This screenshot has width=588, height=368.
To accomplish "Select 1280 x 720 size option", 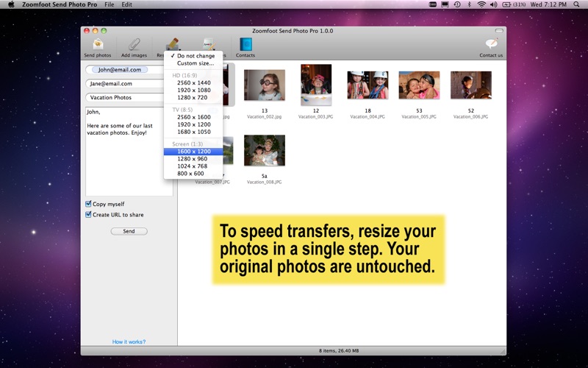I will (193, 97).
